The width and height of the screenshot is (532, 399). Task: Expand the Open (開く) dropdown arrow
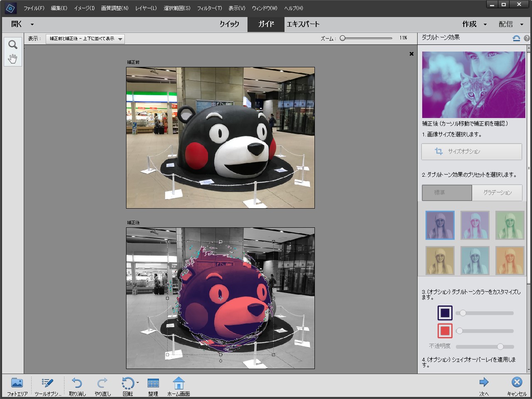32,25
